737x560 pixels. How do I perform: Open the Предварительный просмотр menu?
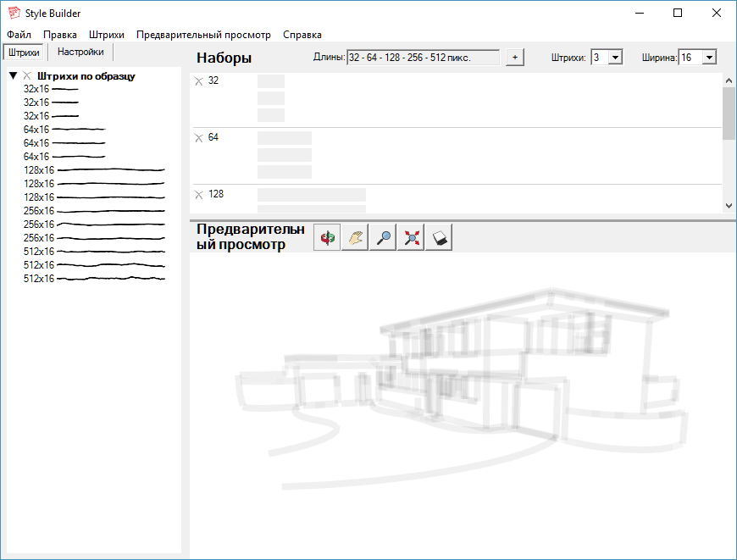tap(203, 35)
